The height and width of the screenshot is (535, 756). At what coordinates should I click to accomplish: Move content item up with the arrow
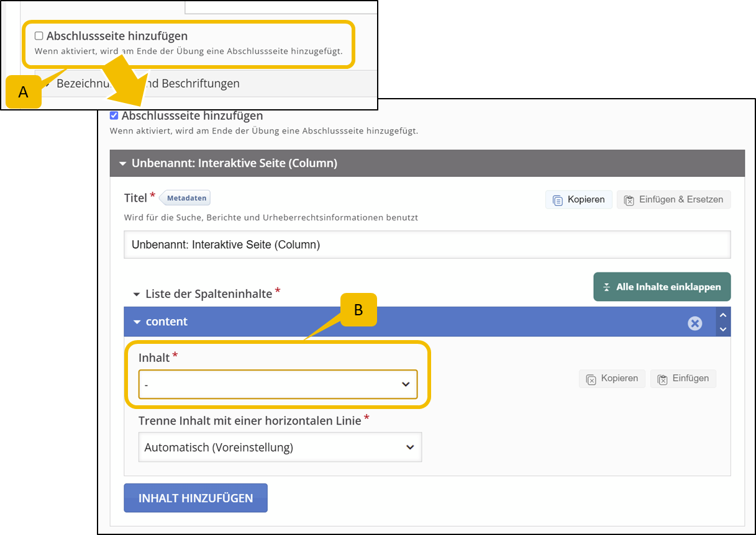click(722, 315)
